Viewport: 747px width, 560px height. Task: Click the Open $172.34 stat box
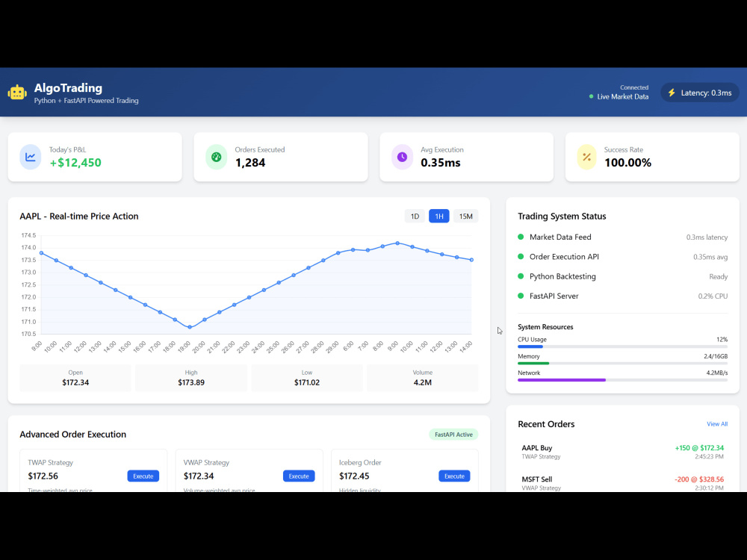75,378
